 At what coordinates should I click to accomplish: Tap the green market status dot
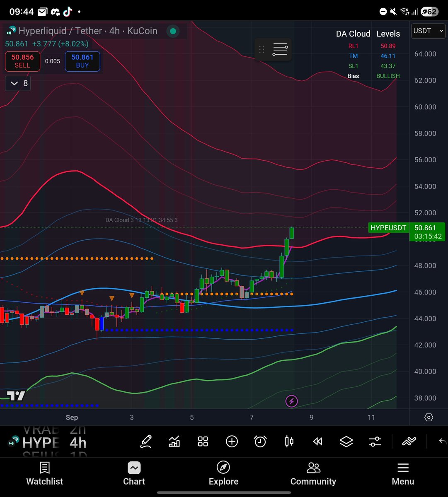[173, 31]
